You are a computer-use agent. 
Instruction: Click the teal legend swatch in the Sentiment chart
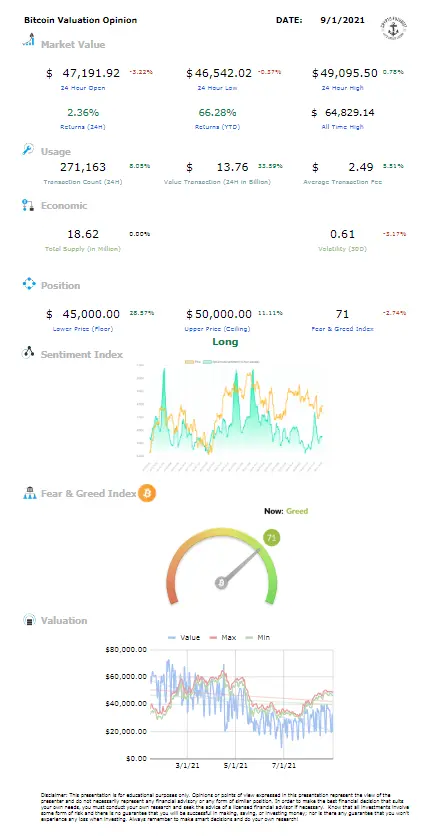pyautogui.click(x=208, y=362)
